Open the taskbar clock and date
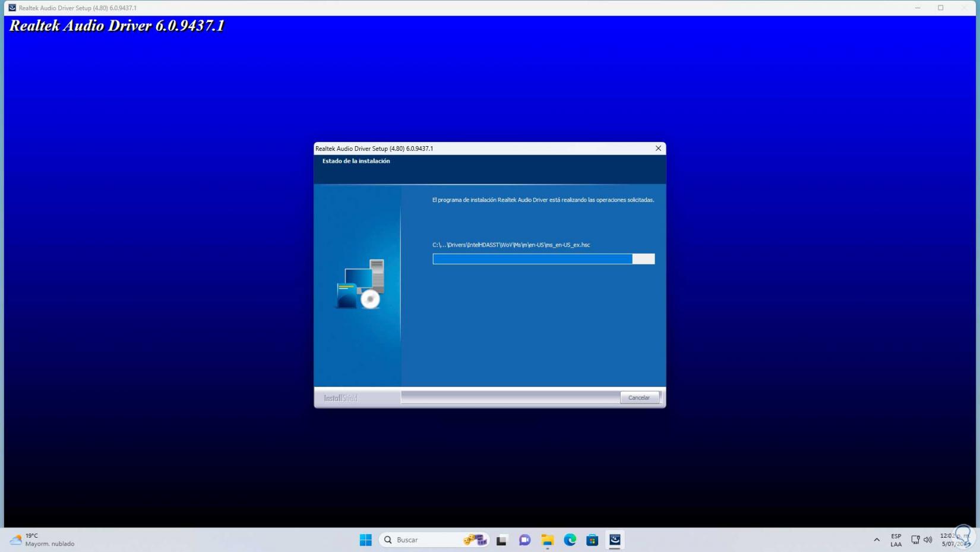980x552 pixels. coord(955,540)
